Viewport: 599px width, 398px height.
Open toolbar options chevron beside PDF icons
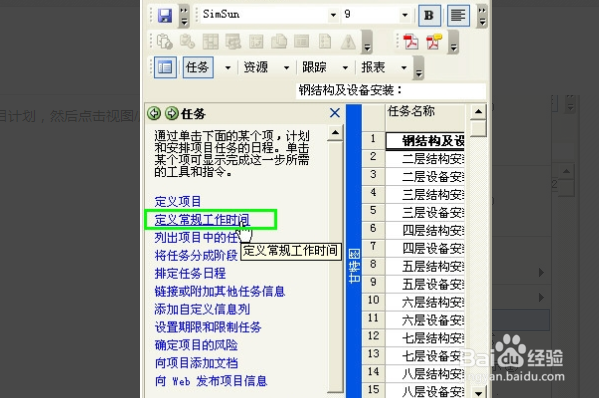[453, 42]
